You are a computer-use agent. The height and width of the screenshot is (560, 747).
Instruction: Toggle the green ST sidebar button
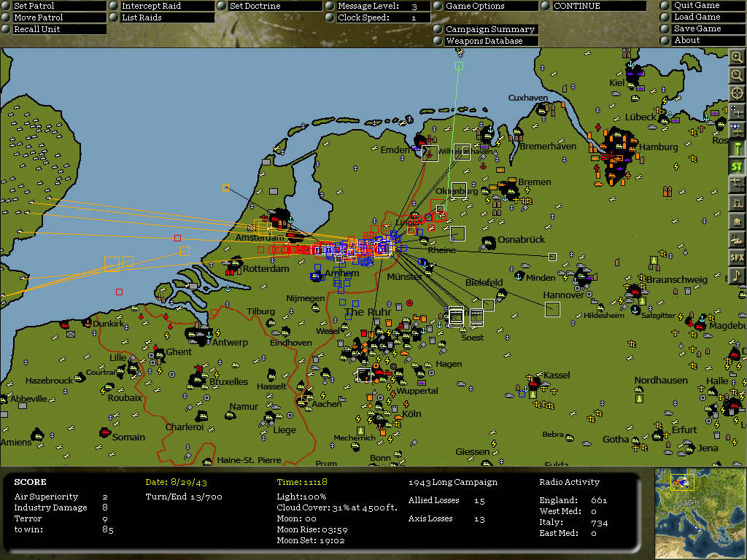click(737, 166)
